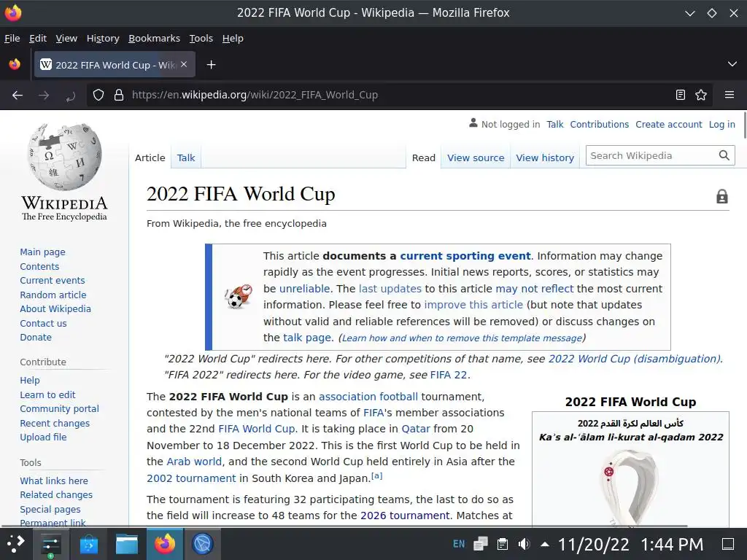Click the World Cup emblem image

point(630,488)
